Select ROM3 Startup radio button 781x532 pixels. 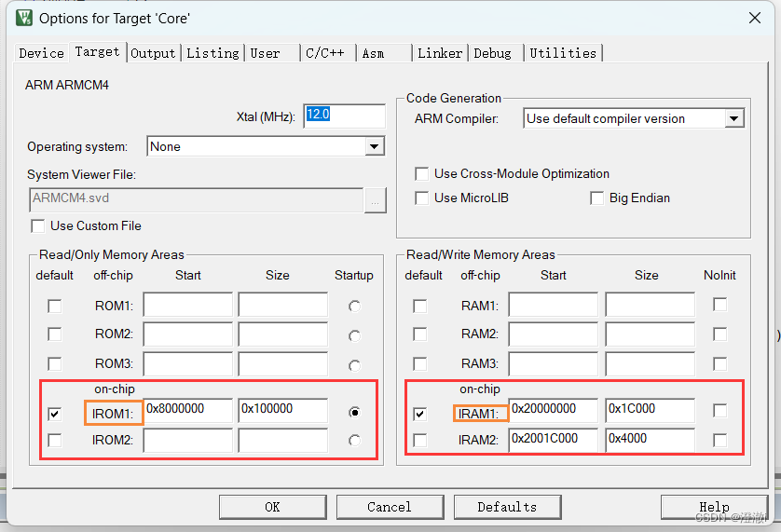355,366
